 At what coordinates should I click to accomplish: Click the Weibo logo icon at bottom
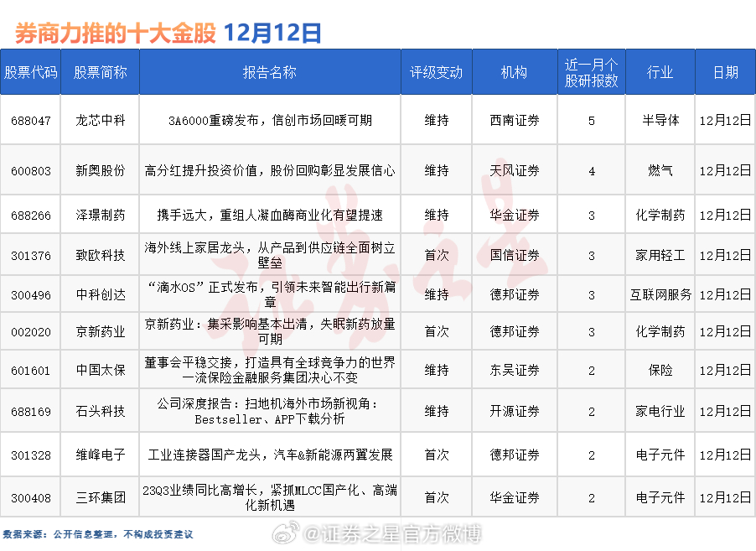tap(286, 533)
